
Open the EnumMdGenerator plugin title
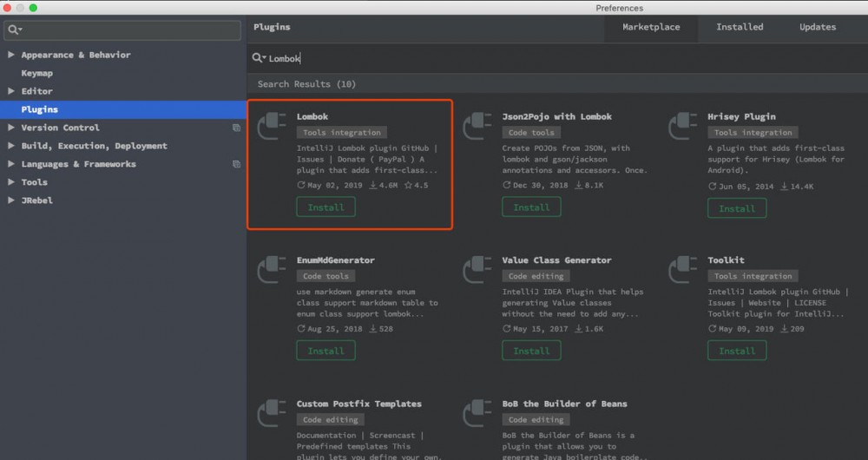[x=335, y=260]
